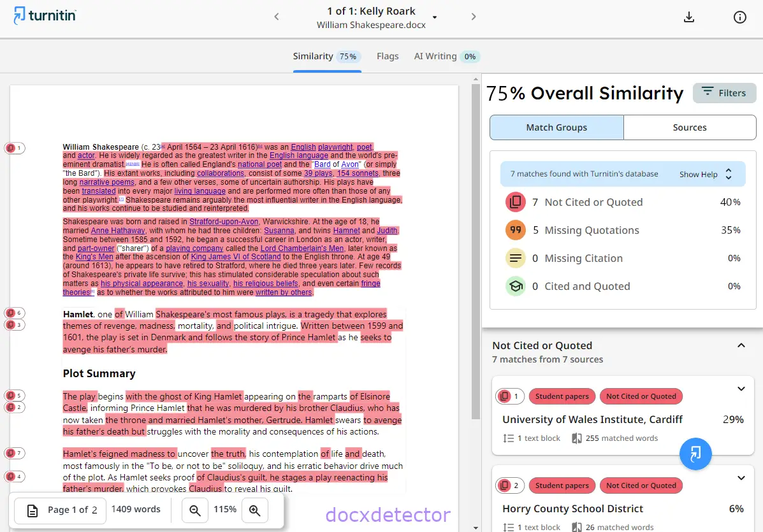This screenshot has height=532, width=763.
Task: Switch to the Flags tab
Action: pyautogui.click(x=388, y=56)
